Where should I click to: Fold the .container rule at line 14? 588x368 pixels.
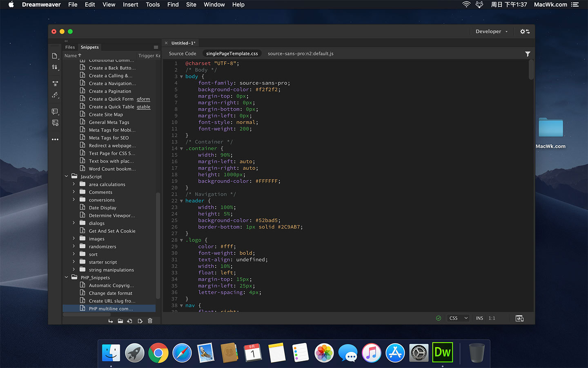click(x=181, y=149)
